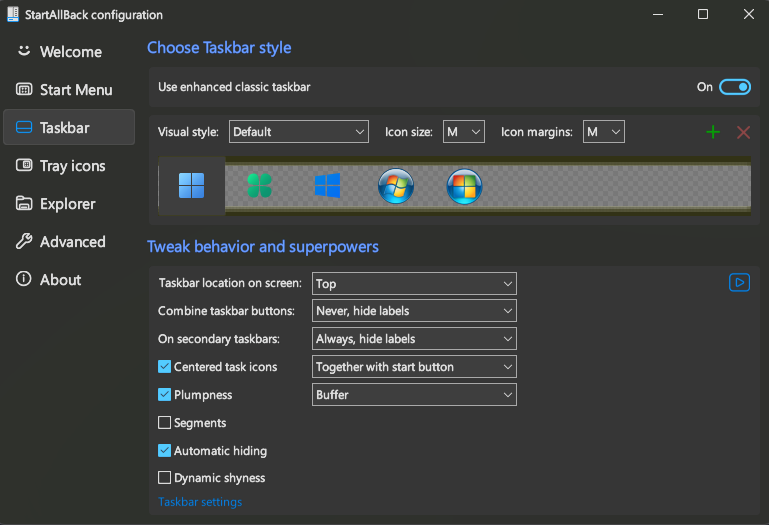The image size is (769, 525).
Task: Choose the green clover start button icon
Action: (x=259, y=186)
